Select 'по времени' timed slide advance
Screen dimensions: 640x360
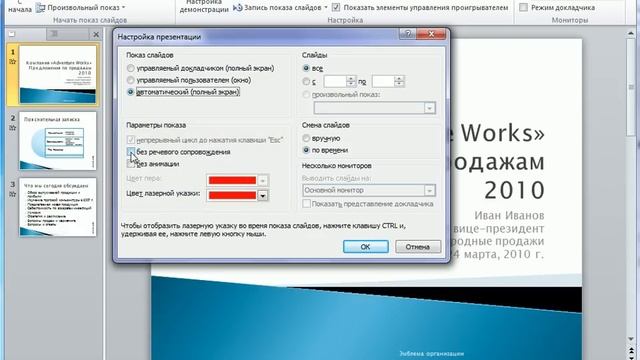pyautogui.click(x=306, y=150)
